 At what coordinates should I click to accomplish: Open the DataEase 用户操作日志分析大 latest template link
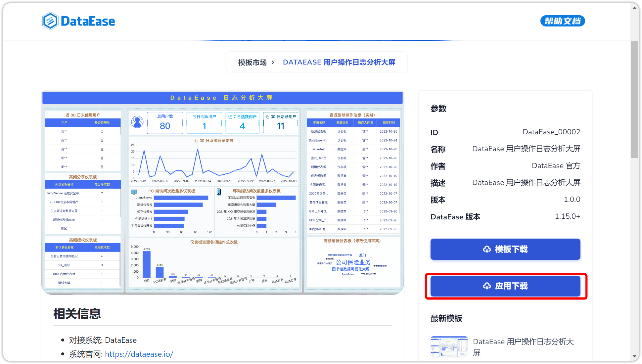pyautogui.click(x=523, y=347)
